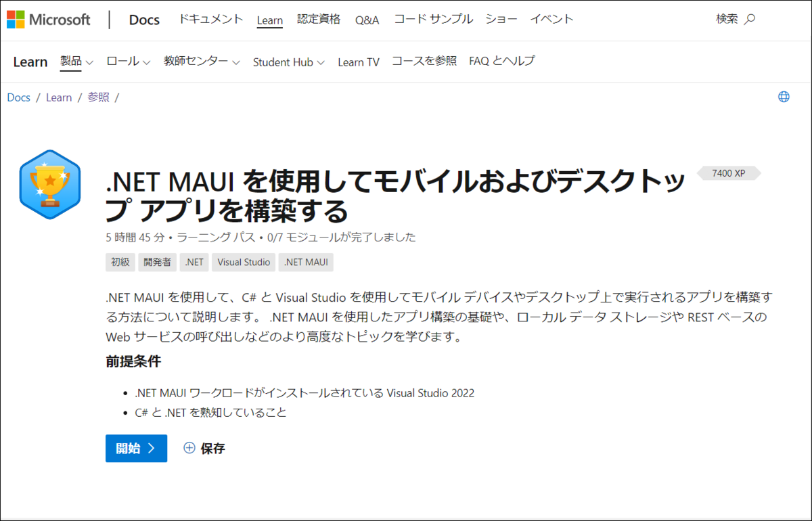Click the 検索 search label

click(727, 20)
